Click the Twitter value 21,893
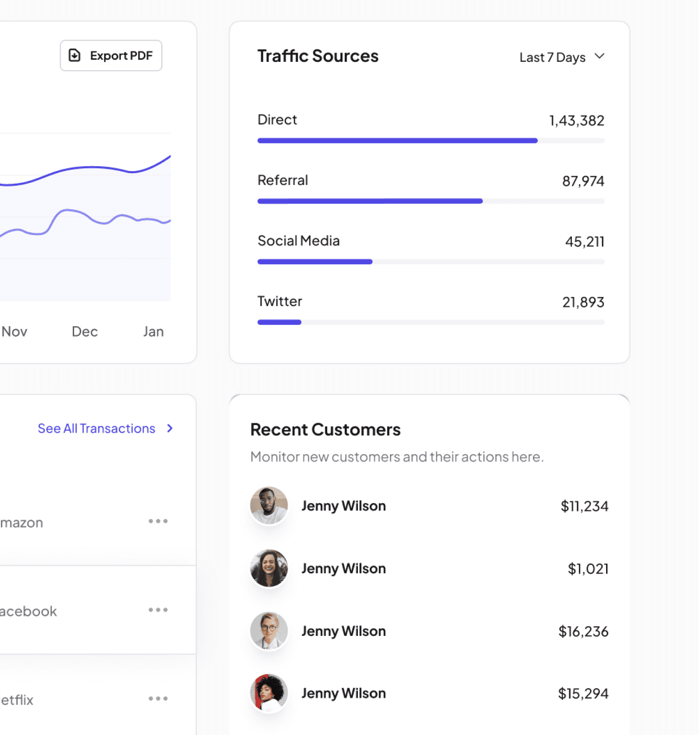This screenshot has width=700, height=735. point(583,302)
